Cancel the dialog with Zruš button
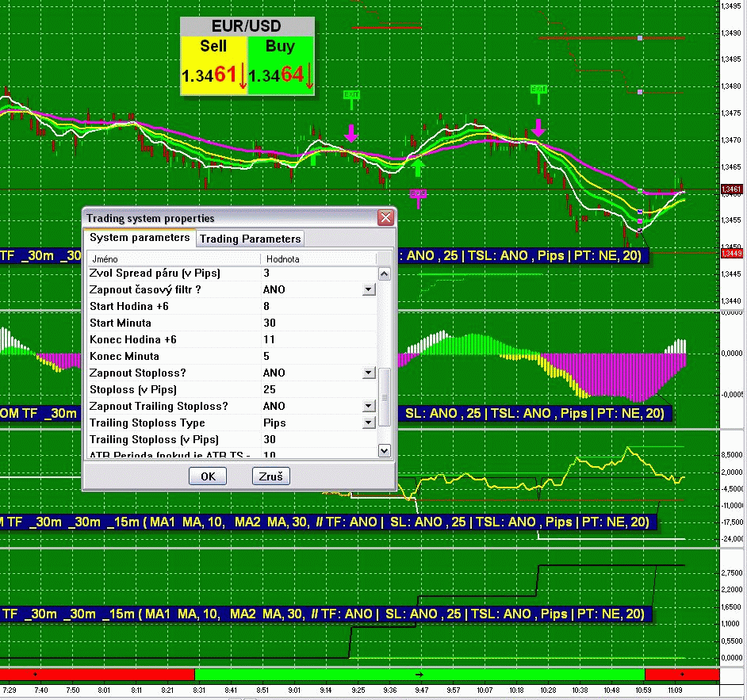This screenshot has width=747, height=700. [x=271, y=476]
